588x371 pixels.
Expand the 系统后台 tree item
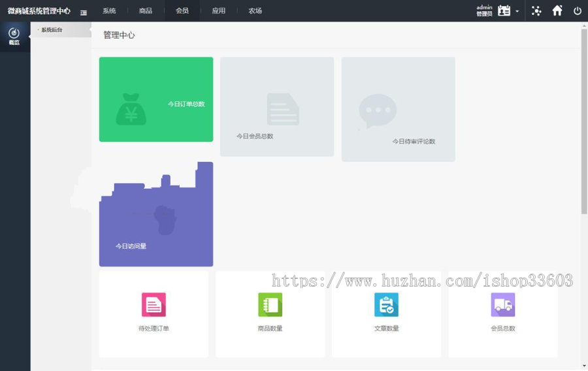pos(51,30)
